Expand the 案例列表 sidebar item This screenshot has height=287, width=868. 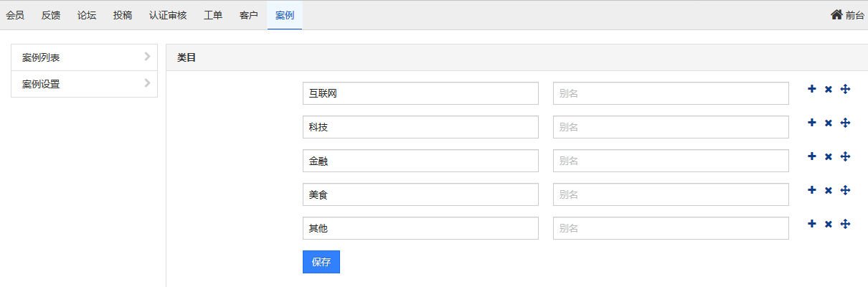pyautogui.click(x=84, y=57)
